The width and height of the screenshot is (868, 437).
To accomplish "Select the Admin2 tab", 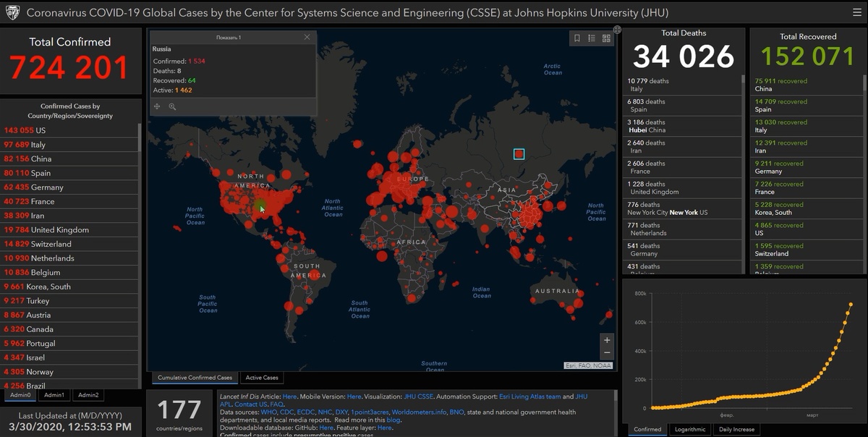I will [88, 395].
